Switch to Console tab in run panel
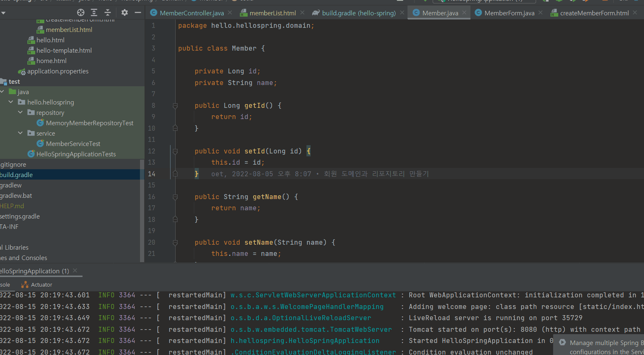 pyautogui.click(x=5, y=285)
